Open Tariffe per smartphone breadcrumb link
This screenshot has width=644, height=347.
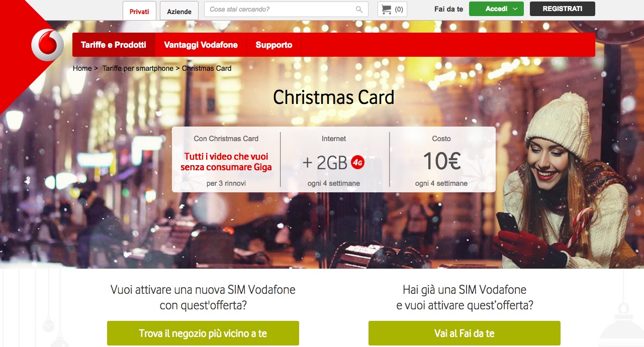click(138, 68)
